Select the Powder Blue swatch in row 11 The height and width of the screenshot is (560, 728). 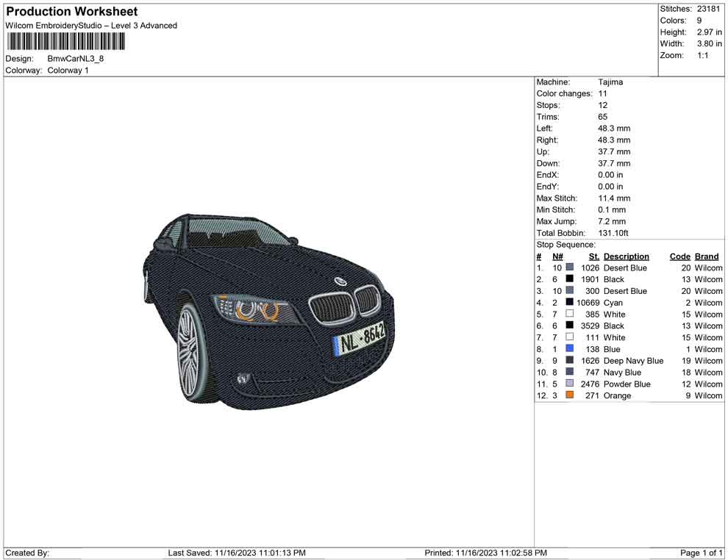[569, 383]
